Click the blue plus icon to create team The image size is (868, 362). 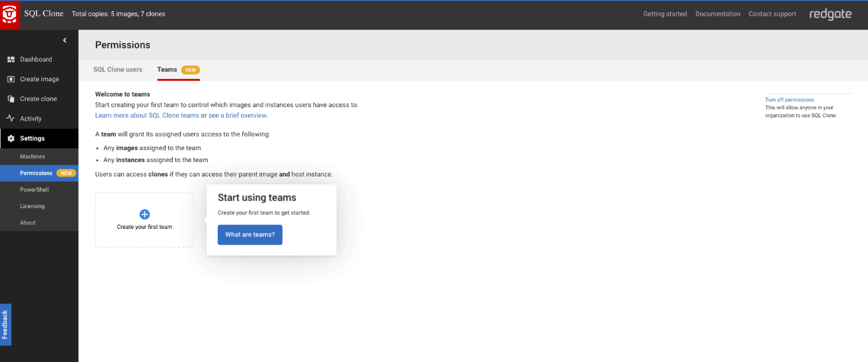144,214
